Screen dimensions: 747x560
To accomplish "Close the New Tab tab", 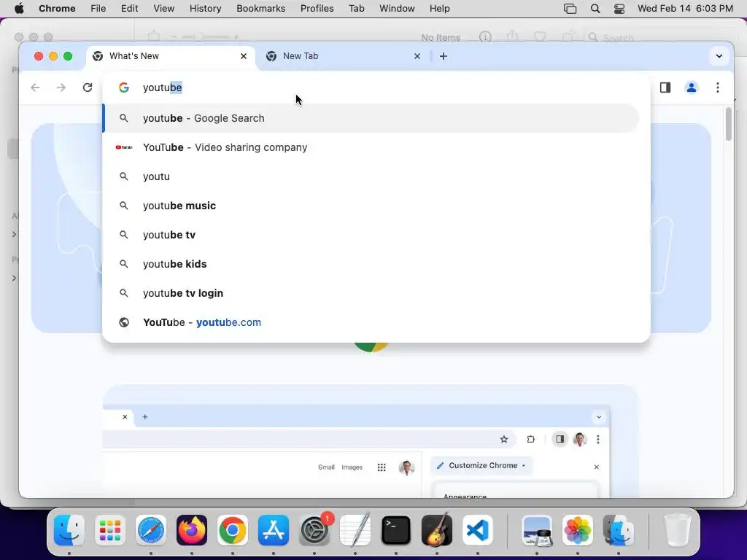I will pos(417,56).
